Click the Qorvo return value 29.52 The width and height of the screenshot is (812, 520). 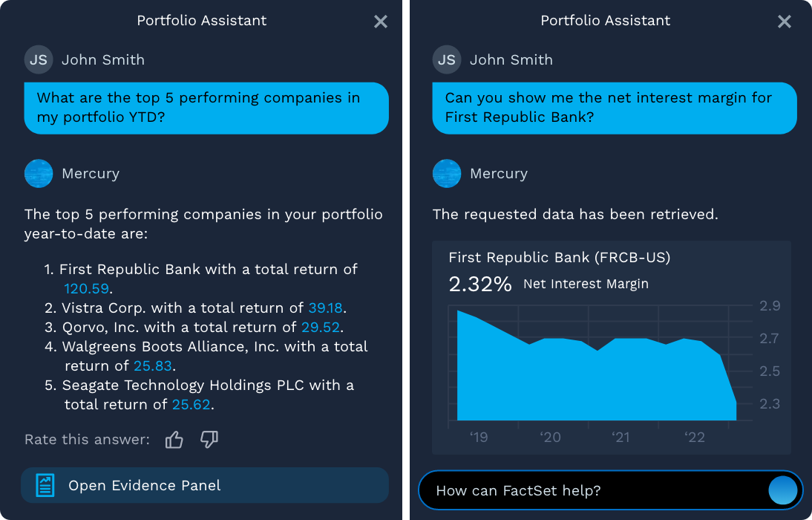click(x=321, y=327)
